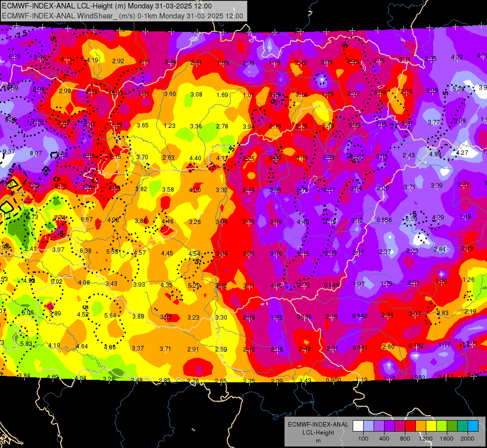Viewport: 487px width, 448px height.
Task: Click the wind shear value 5.93
Action: click(x=354, y=125)
